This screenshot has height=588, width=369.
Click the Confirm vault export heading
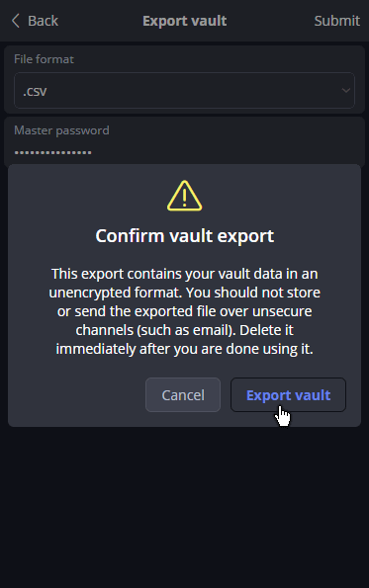click(x=184, y=236)
